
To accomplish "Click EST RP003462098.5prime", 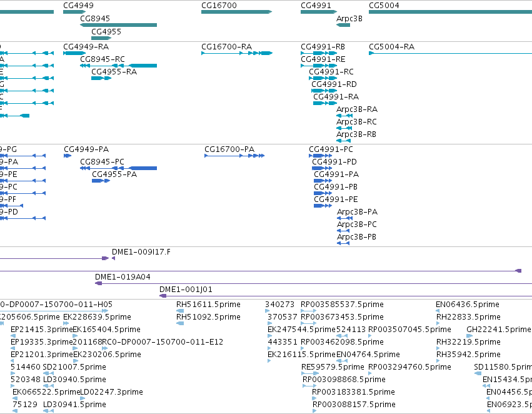I will coord(342,343).
